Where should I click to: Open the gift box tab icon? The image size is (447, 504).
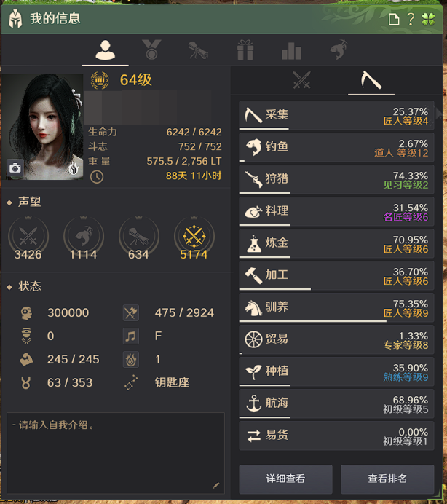tap(245, 50)
